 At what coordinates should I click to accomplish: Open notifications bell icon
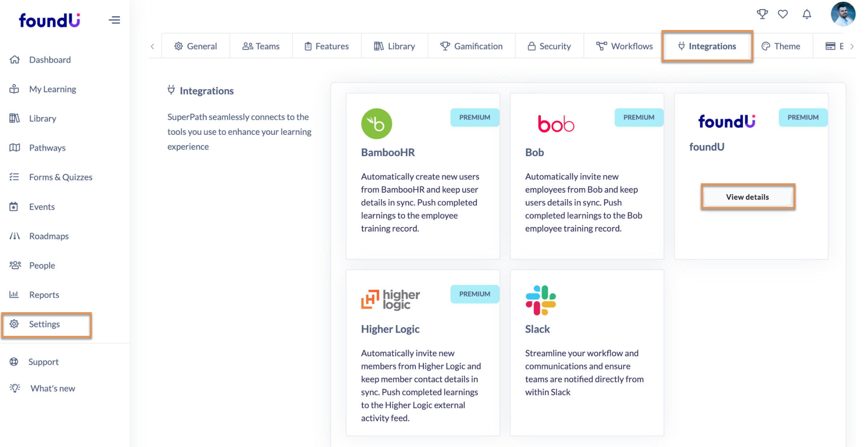click(807, 14)
